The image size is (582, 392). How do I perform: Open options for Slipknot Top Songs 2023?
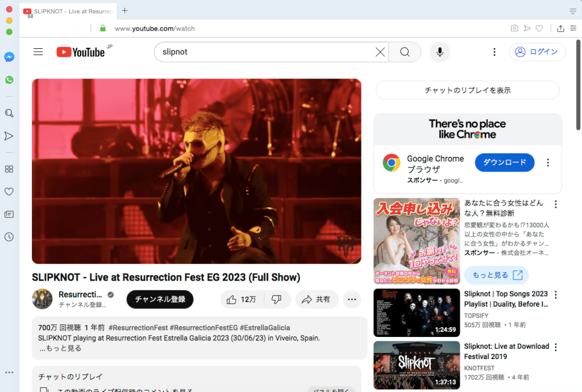(x=556, y=294)
